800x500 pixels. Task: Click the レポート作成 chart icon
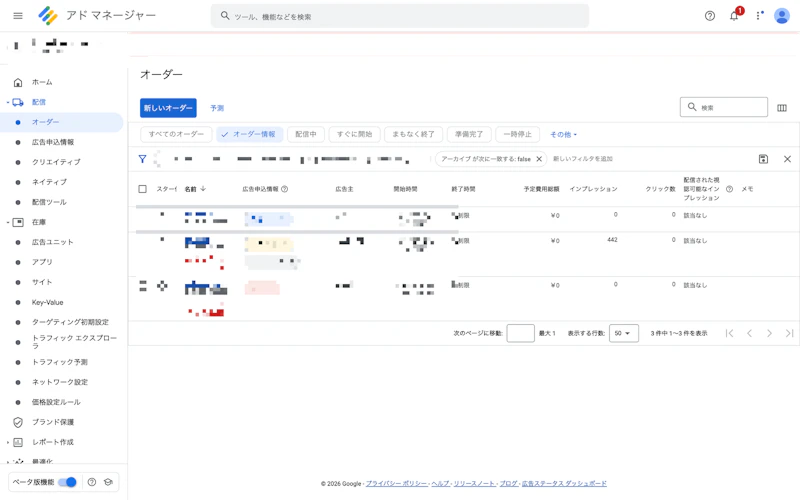point(18,442)
